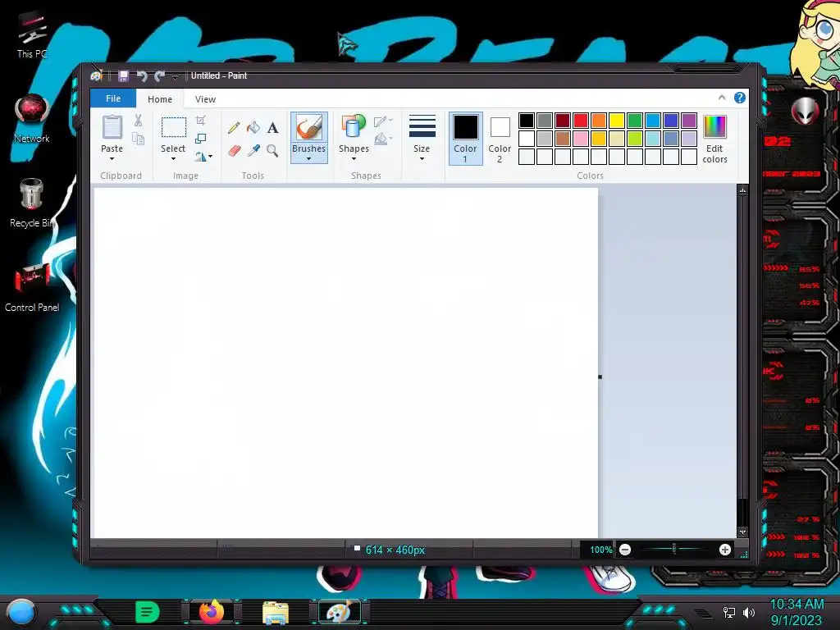The image size is (840, 630).
Task: Click the Paste clipboard icon
Action: point(112,127)
